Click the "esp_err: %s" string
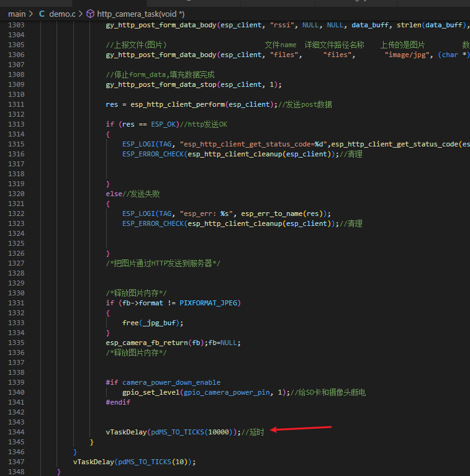Screen dimensions: 470x476 click(x=206, y=213)
